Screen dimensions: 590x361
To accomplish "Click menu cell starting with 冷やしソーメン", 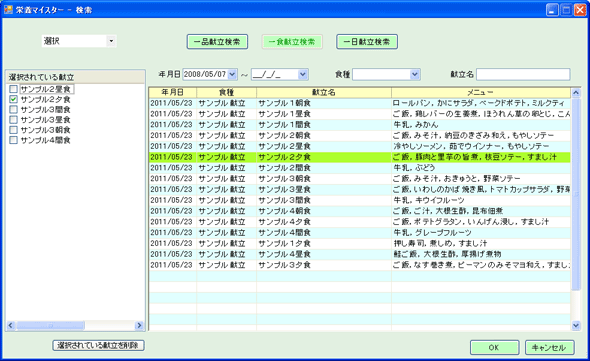I will [481, 146].
